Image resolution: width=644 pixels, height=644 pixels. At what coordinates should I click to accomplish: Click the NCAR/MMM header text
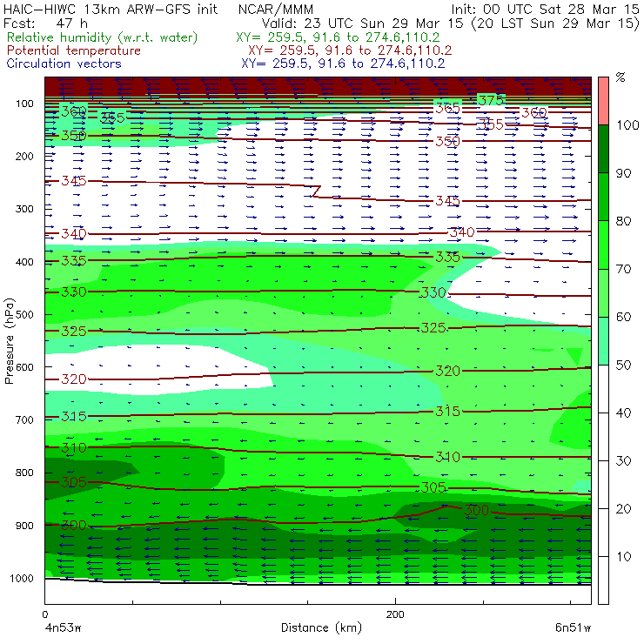[276, 9]
